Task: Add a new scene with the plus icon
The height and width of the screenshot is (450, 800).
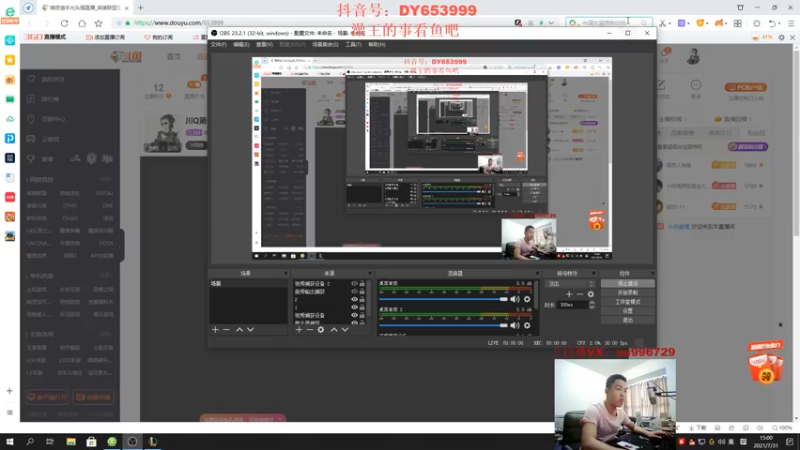Action: tap(215, 330)
